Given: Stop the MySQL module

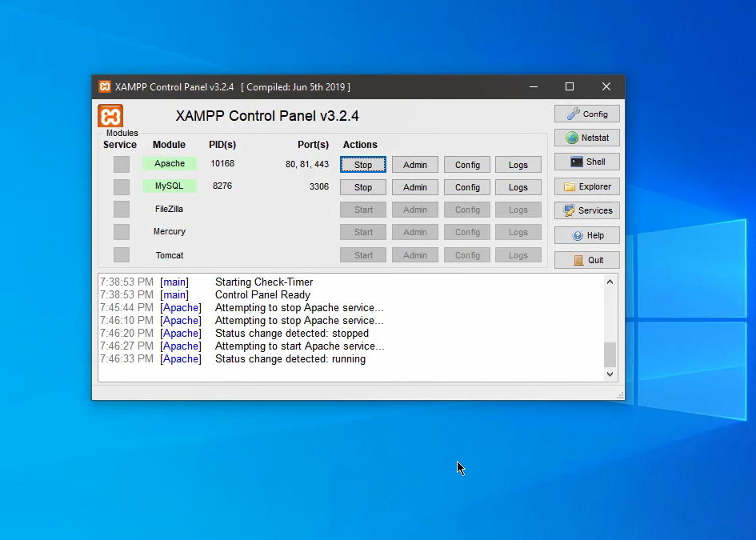Looking at the screenshot, I should tap(363, 187).
